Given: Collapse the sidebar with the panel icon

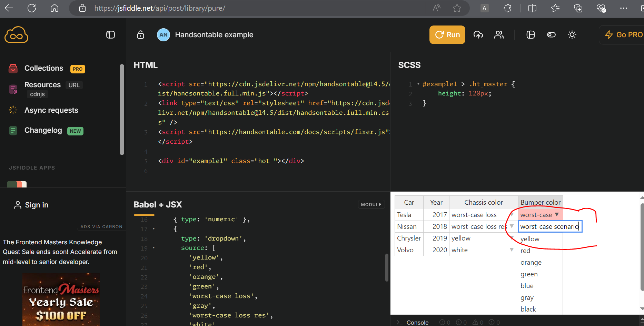Looking at the screenshot, I should 110,35.
